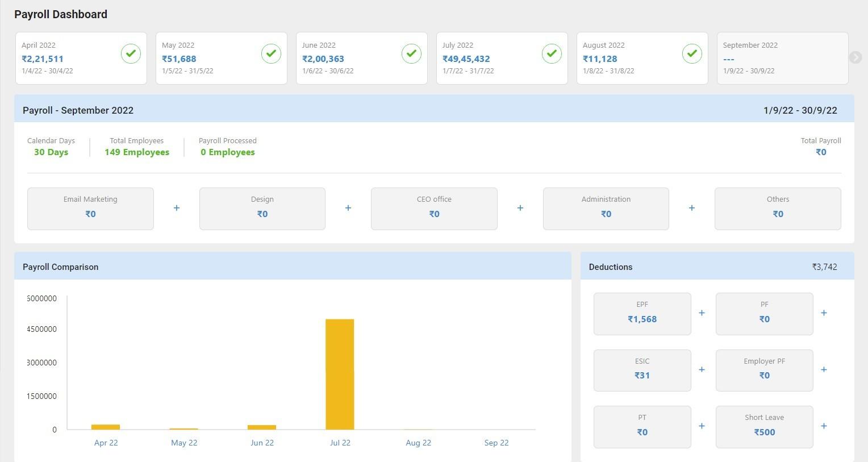Open the Design department card
The width and height of the screenshot is (868, 462).
[x=262, y=209]
